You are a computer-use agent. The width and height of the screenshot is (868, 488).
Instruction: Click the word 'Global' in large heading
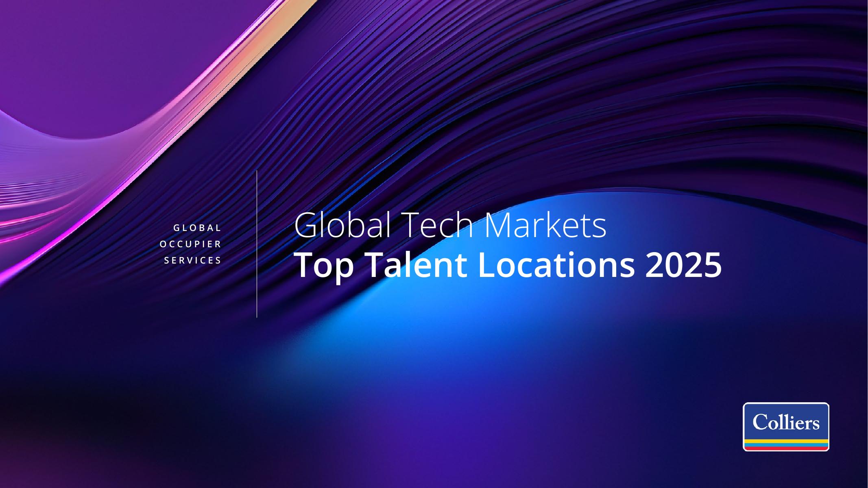343,226
